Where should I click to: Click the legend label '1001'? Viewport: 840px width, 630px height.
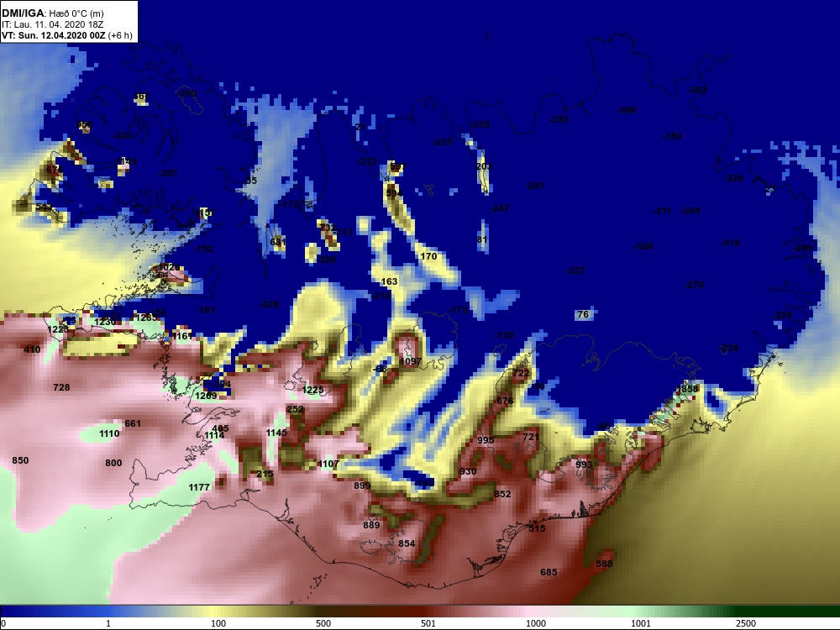click(x=641, y=623)
